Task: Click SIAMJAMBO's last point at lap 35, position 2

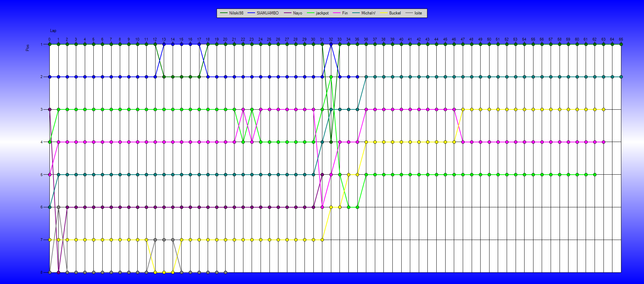Action: [x=357, y=77]
